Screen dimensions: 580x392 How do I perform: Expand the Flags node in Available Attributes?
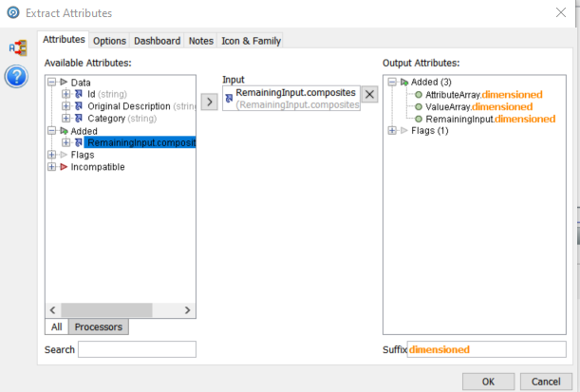pos(52,155)
